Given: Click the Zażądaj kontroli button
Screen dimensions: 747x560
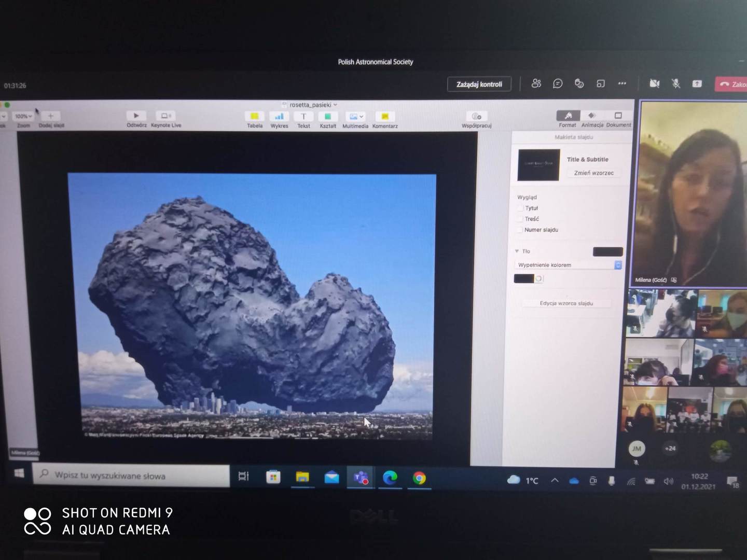Looking at the screenshot, I should click(x=479, y=84).
